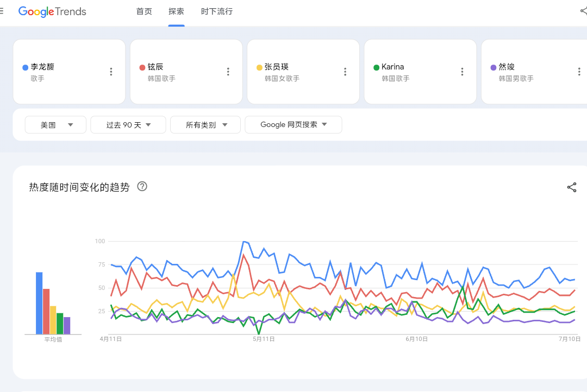
Task: Open the Google 网页搜索 dropdown
Action: 293,124
